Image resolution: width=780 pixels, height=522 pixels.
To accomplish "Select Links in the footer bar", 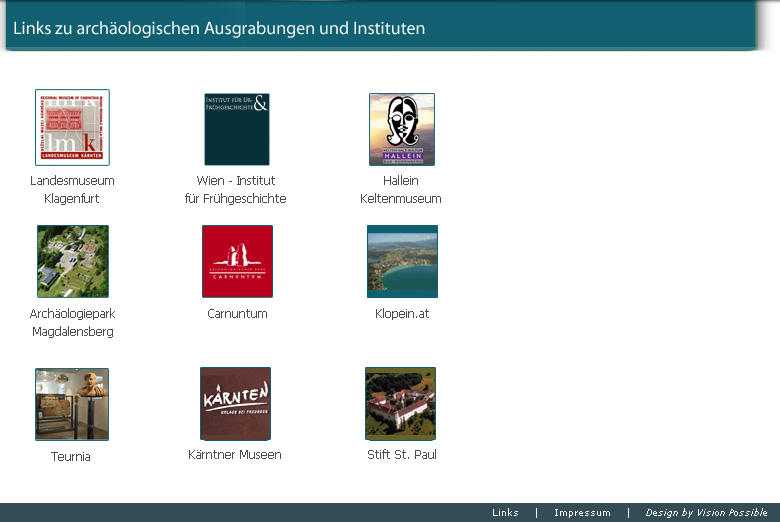I will point(505,513).
